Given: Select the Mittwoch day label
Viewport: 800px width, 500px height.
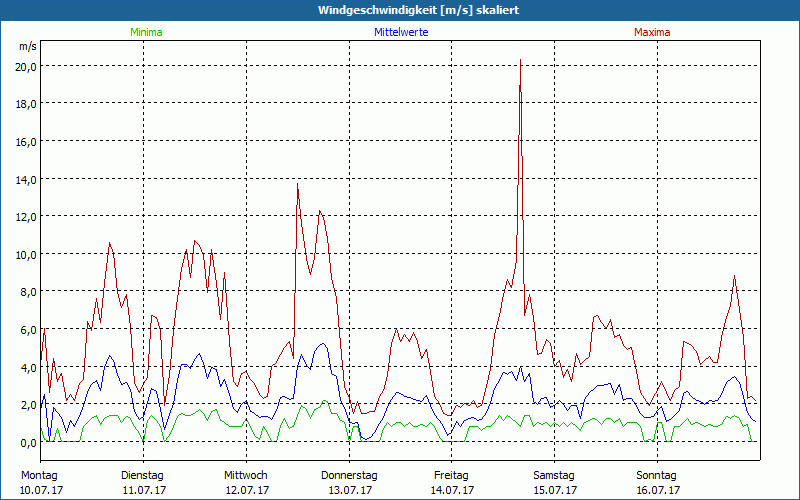Looking at the screenshot, I should point(245,475).
